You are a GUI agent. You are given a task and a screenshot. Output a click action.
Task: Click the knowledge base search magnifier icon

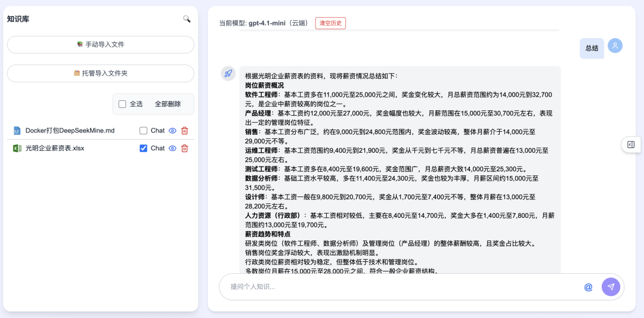coord(187,19)
